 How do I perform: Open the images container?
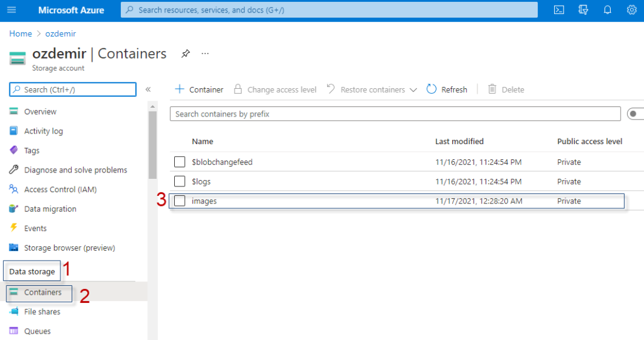[204, 201]
